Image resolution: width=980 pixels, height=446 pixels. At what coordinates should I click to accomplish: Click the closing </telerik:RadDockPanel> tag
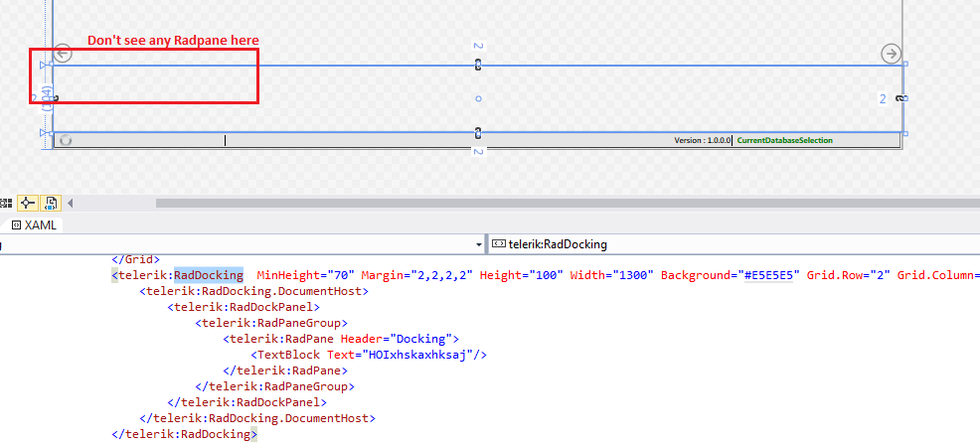tap(246, 402)
